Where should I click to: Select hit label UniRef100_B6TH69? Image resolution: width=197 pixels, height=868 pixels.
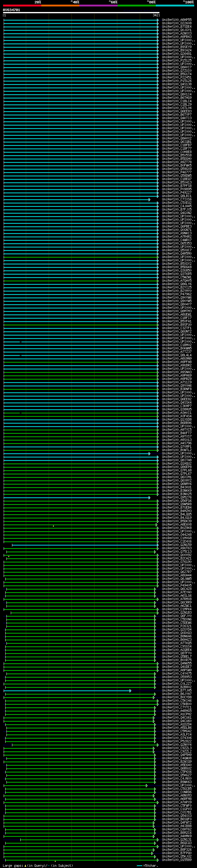(177, 98)
